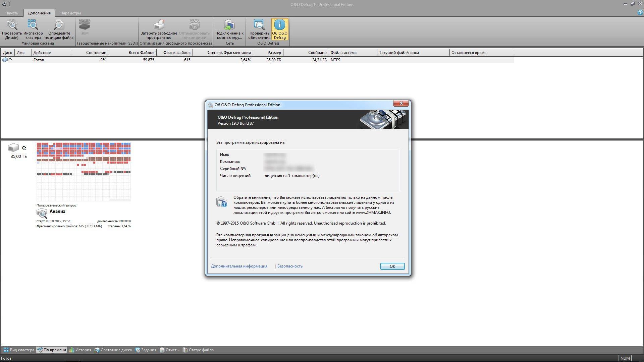This screenshot has width=644, height=362.
Task: Switch to the Начать ribbon tab
Action: pyautogui.click(x=12, y=13)
